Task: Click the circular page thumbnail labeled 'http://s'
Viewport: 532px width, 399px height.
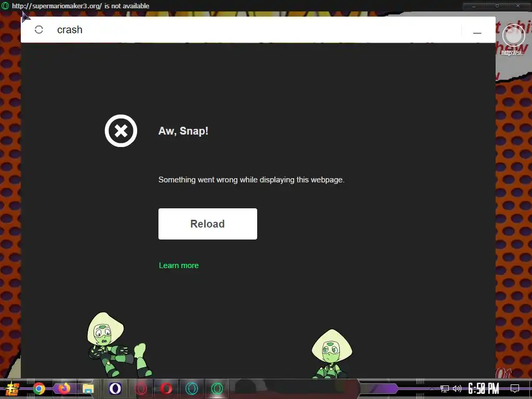Action: tap(514, 36)
